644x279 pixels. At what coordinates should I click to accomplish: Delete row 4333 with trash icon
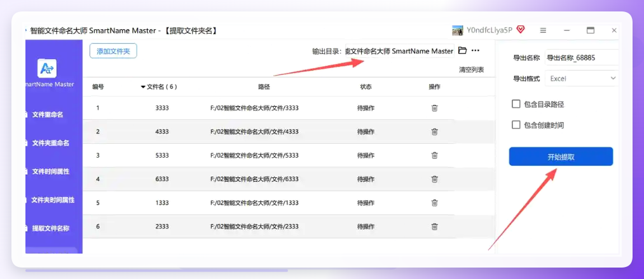434,132
